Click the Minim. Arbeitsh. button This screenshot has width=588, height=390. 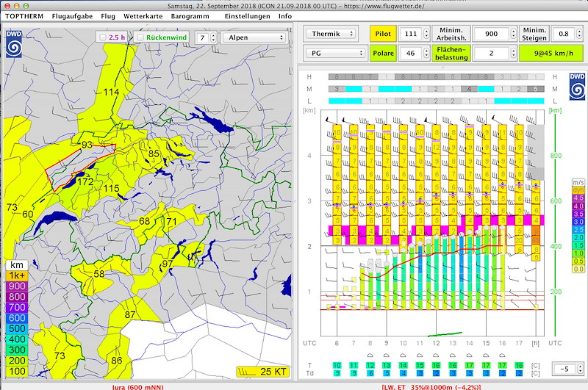451,34
